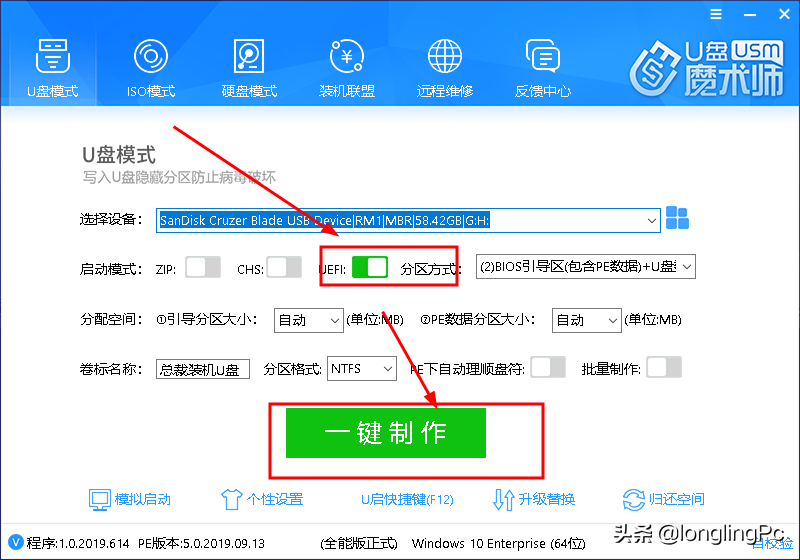800x560 pixels.
Task: Switch to ISO模式 disc icon
Action: coord(151,56)
